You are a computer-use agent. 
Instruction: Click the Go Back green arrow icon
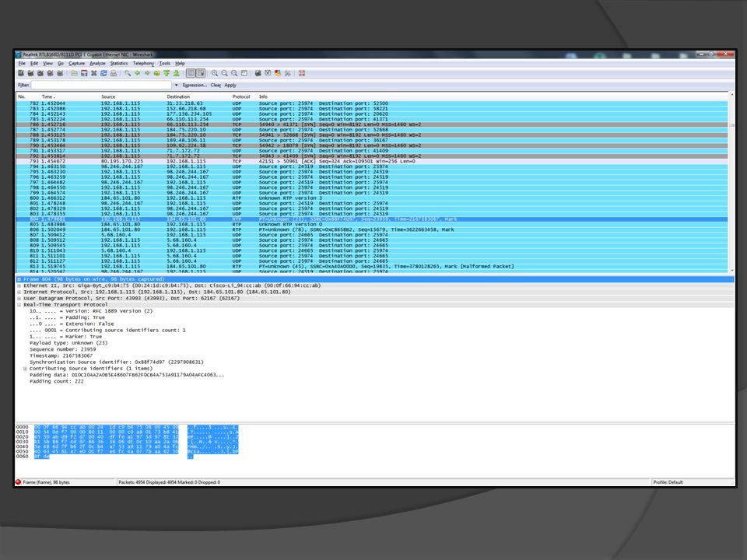click(x=137, y=73)
